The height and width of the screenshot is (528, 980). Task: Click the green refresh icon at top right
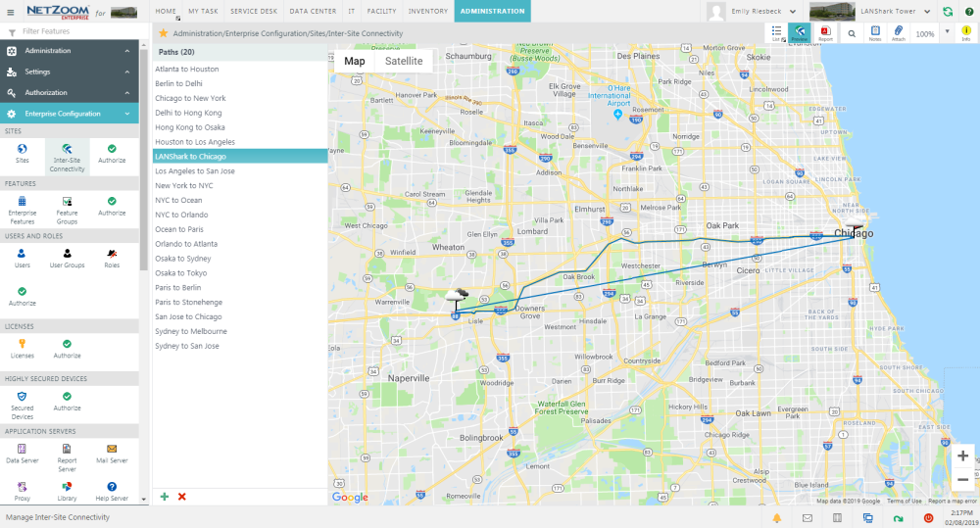coord(948,11)
